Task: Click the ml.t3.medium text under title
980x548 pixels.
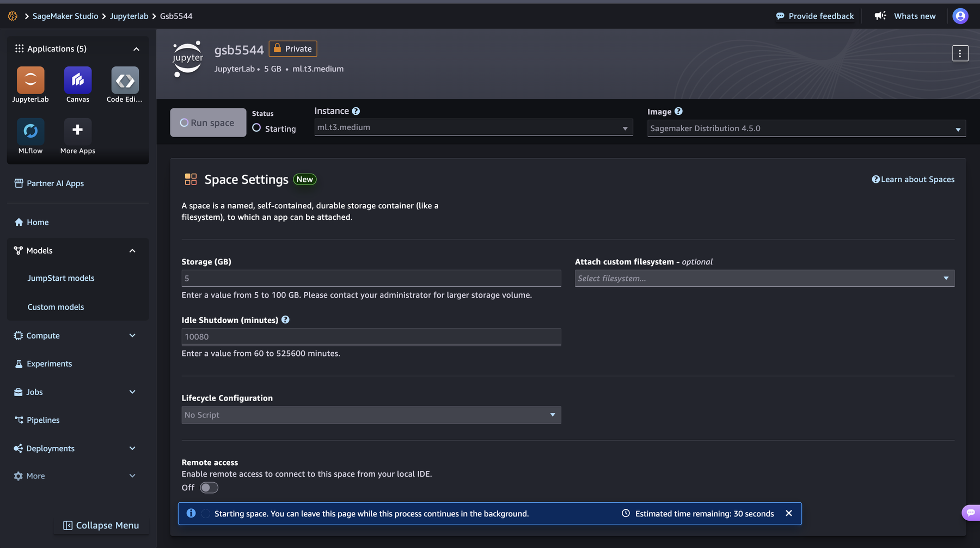Action: (318, 69)
